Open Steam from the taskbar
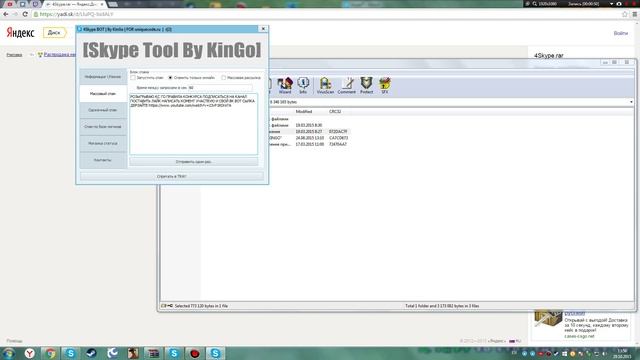640x360 pixels. coord(91,353)
